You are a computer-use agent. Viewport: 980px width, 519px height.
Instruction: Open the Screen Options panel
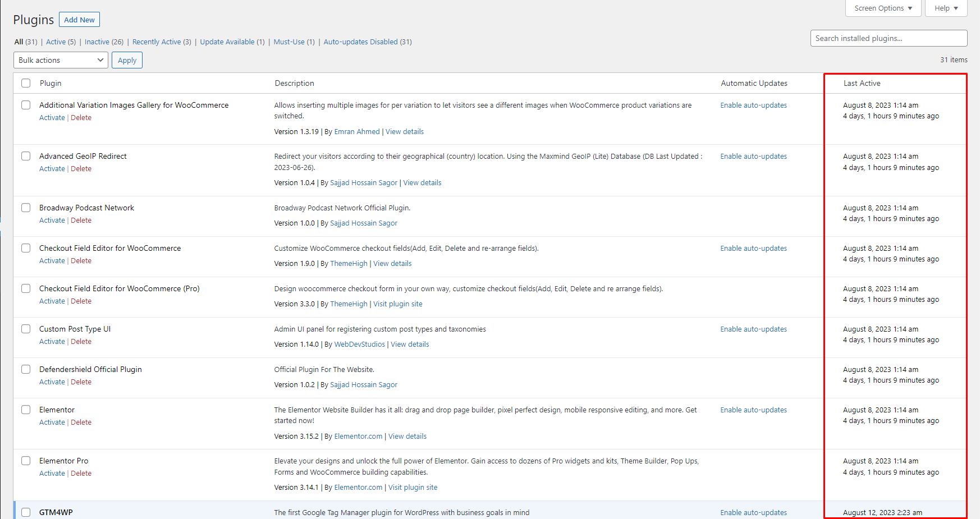tap(883, 8)
